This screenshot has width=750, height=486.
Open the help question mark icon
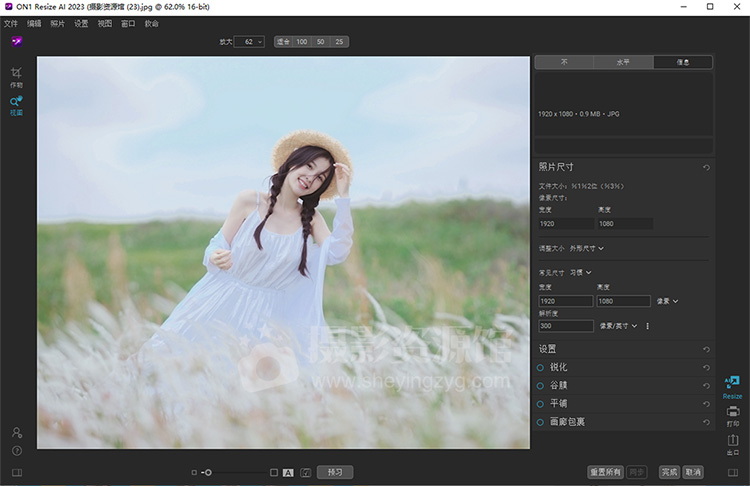[17, 450]
